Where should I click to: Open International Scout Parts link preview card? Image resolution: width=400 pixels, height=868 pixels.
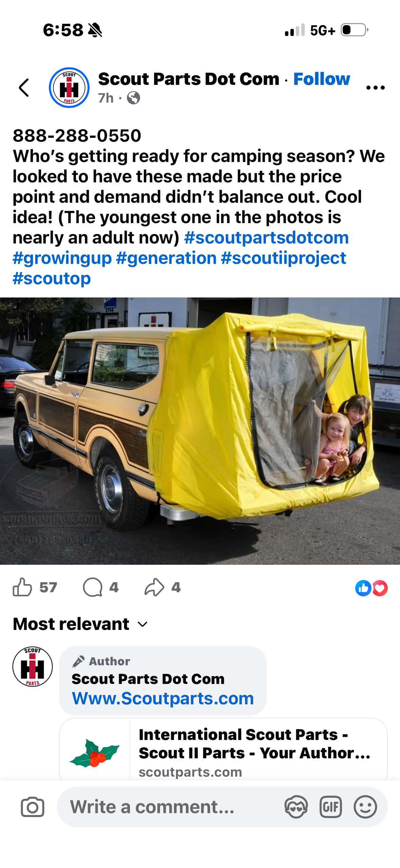223,748
